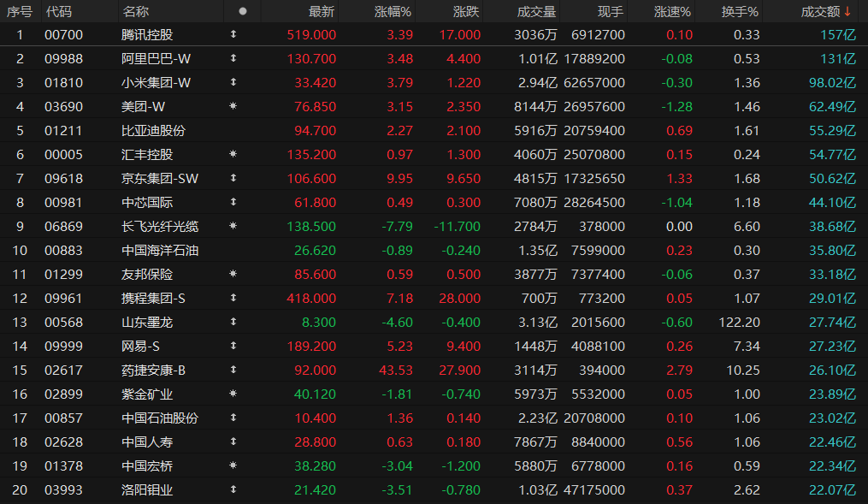Sort the list by 换手% column
This screenshot has width=868, height=504.
point(739,12)
